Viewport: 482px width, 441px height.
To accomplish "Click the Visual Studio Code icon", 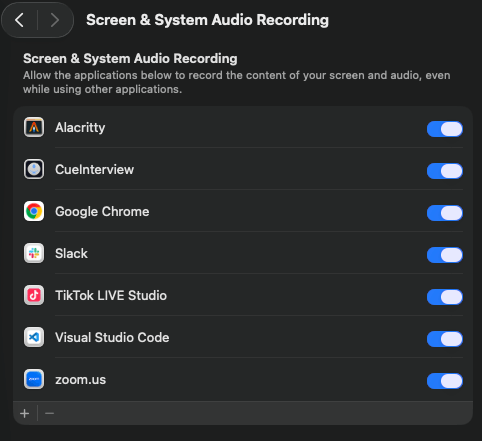I will click(34, 337).
